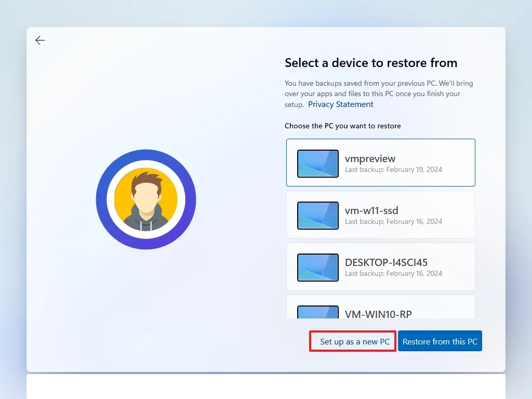Click the February 19, 2024 backup date text

[x=393, y=169]
